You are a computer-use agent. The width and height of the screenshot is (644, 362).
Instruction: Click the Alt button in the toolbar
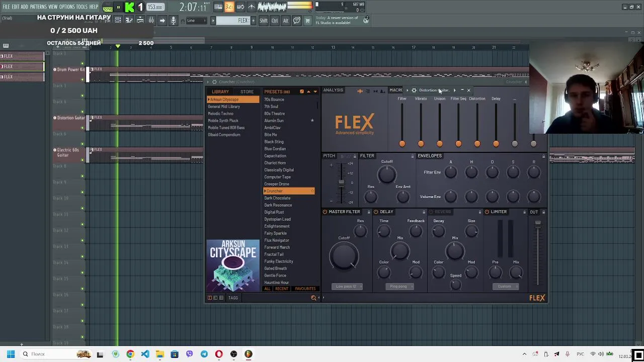(285, 21)
